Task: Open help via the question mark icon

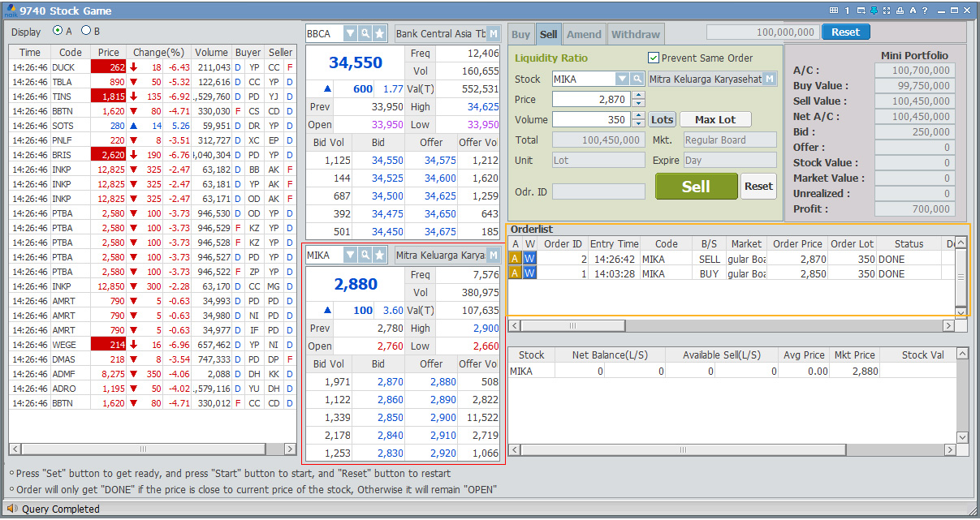Action: [925, 11]
